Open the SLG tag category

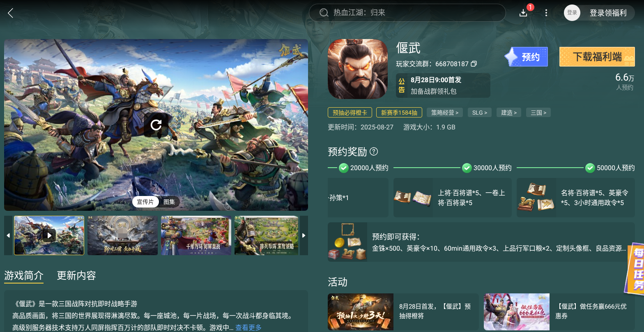(480, 113)
